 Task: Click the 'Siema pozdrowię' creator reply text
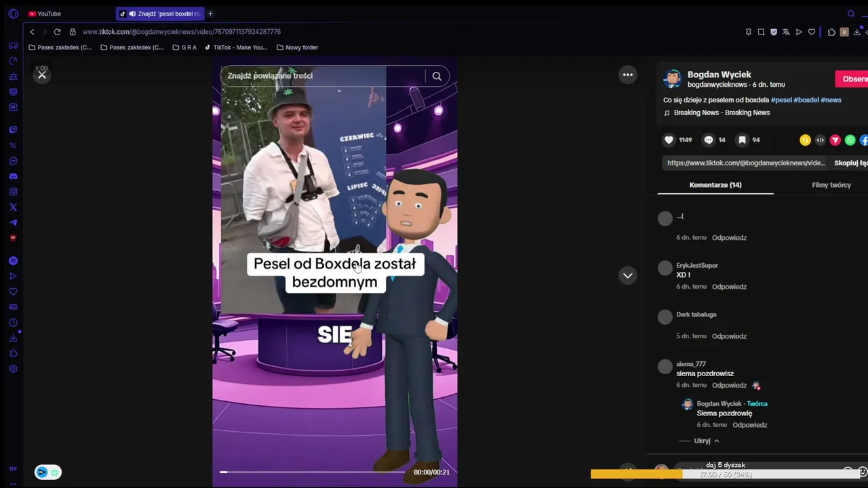[x=724, y=413]
